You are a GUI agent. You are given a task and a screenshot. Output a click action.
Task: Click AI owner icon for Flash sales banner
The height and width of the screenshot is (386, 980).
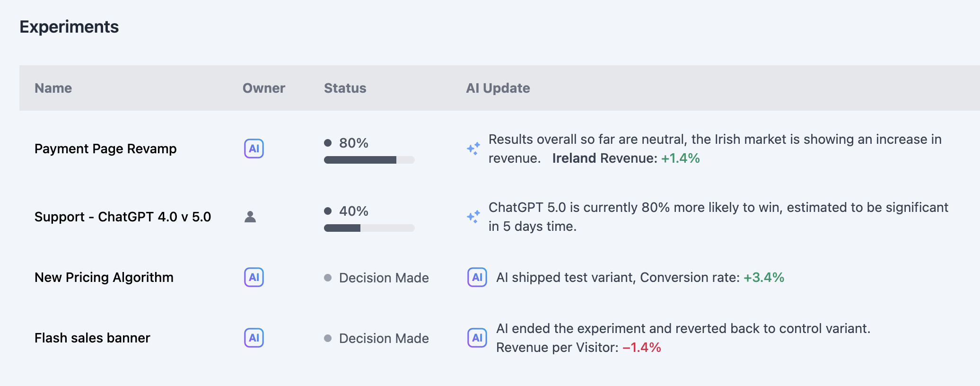point(254,338)
